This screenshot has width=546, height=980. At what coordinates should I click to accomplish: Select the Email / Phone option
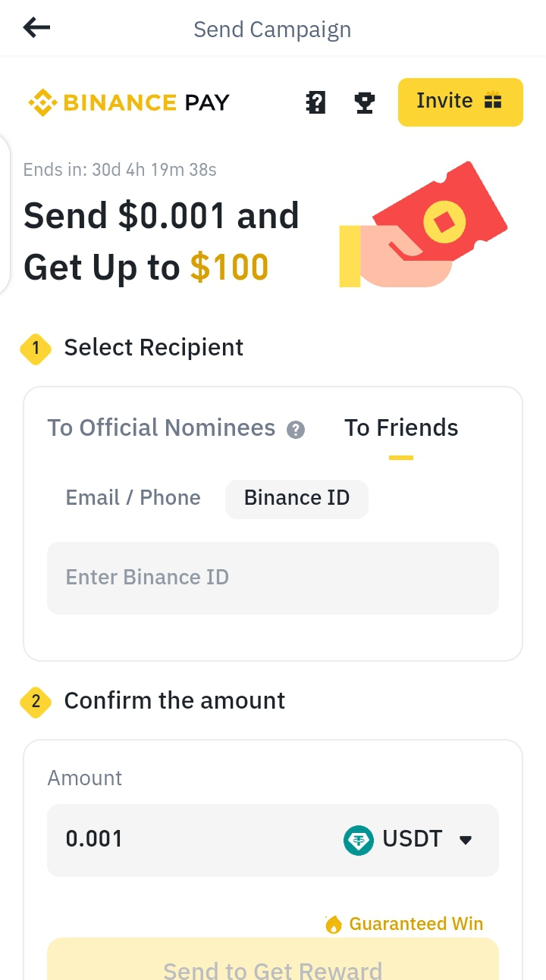tap(133, 498)
